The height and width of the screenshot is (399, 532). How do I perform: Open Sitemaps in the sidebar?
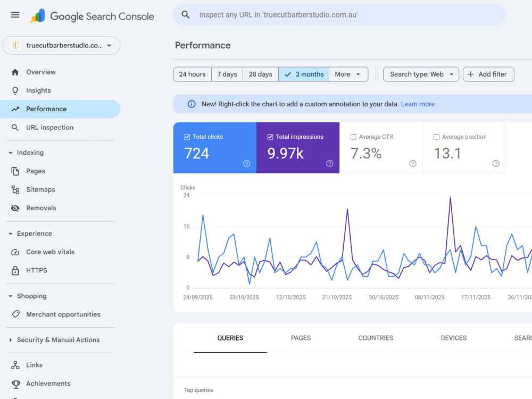[61, 190]
